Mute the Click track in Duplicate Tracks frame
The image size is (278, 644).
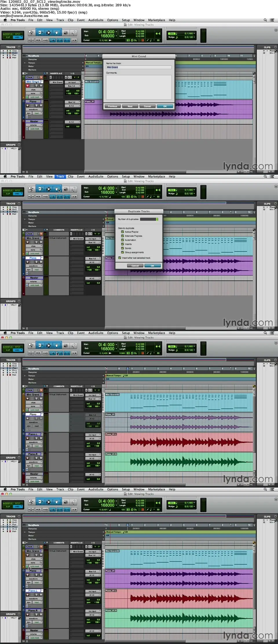[x=41, y=234]
